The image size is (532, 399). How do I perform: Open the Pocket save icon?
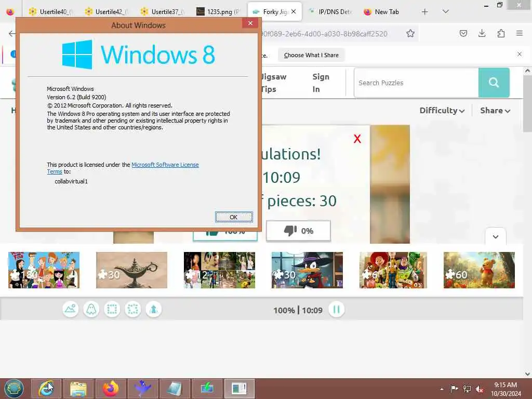click(463, 33)
